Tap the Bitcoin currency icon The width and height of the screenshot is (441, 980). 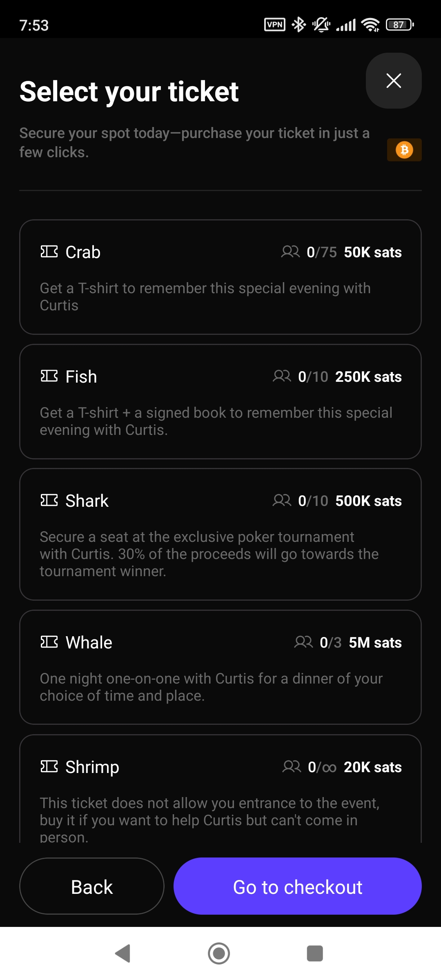coord(404,150)
